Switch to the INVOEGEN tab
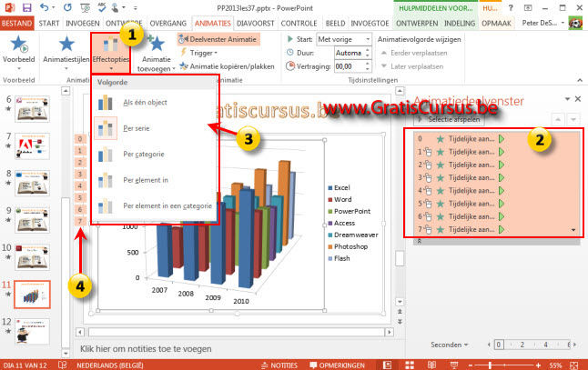The image size is (588, 370). coord(83,24)
